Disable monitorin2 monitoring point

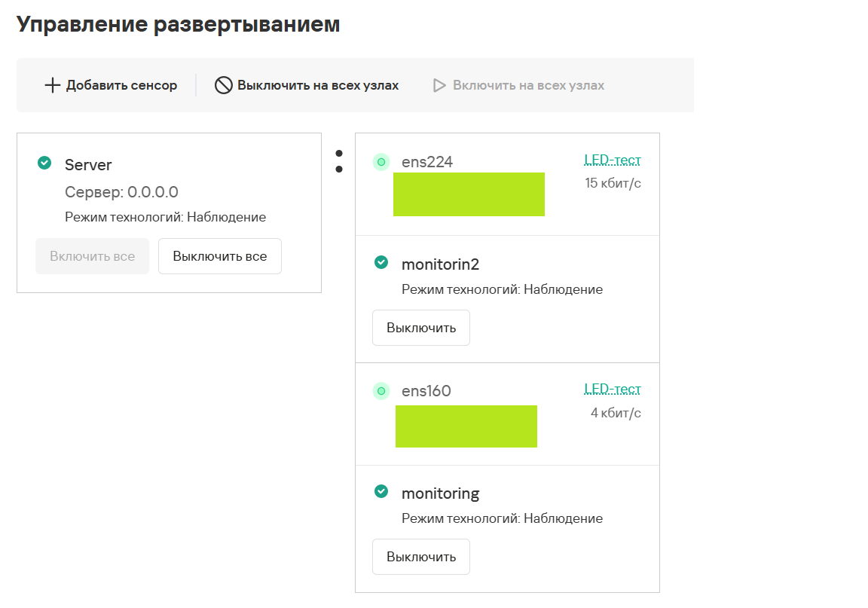(420, 328)
